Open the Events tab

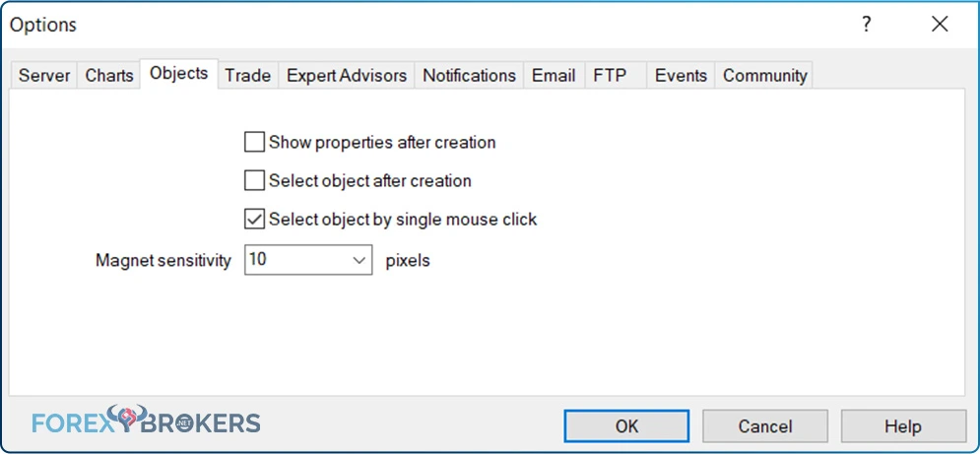click(x=681, y=76)
